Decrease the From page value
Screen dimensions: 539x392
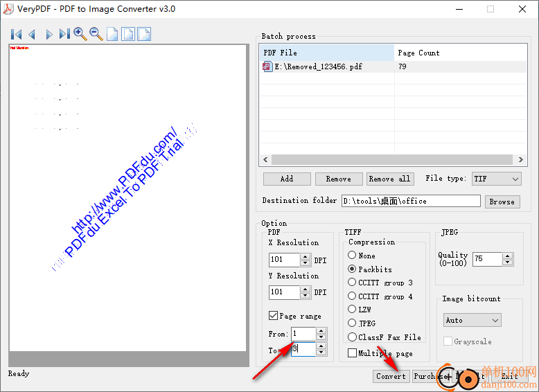[321, 337]
